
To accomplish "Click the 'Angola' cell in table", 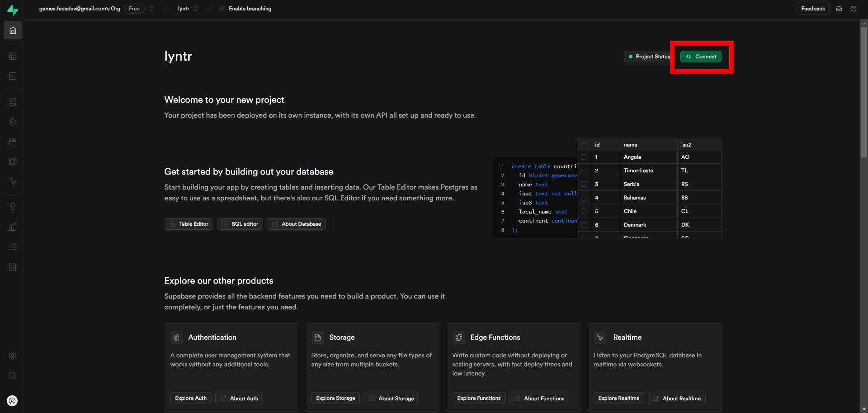I will click(x=648, y=157).
